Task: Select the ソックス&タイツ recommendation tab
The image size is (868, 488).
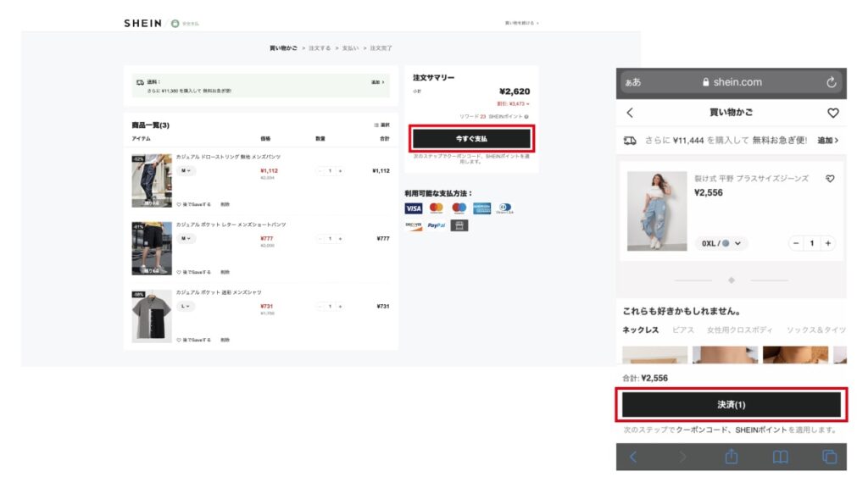Action: 816,330
